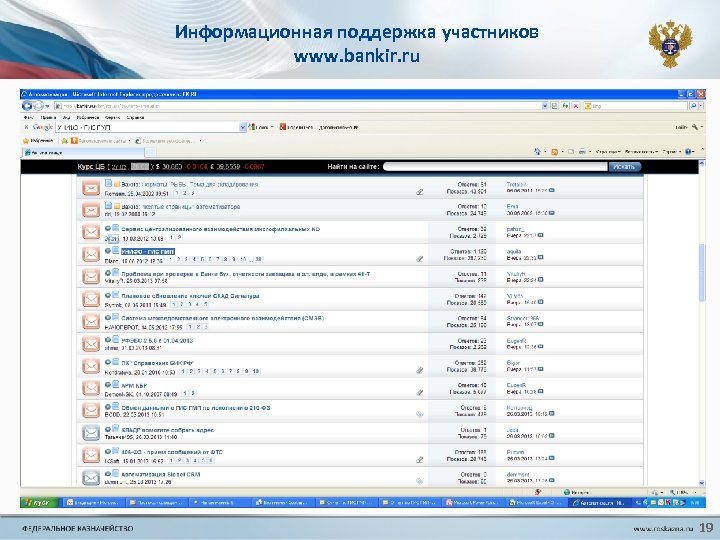Click the Home icon in command bar

[537, 152]
